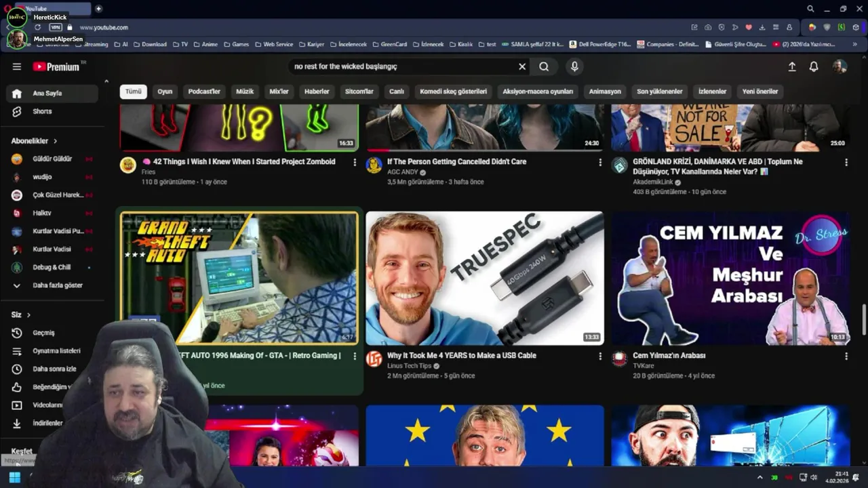Screen dimensions: 868x488
Task: Open the upload/create video icon
Action: (x=792, y=66)
